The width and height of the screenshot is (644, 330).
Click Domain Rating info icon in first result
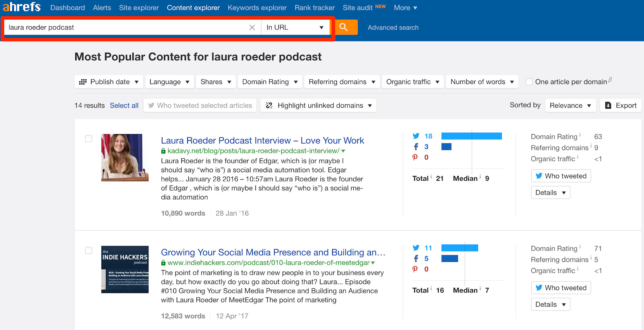(x=580, y=135)
